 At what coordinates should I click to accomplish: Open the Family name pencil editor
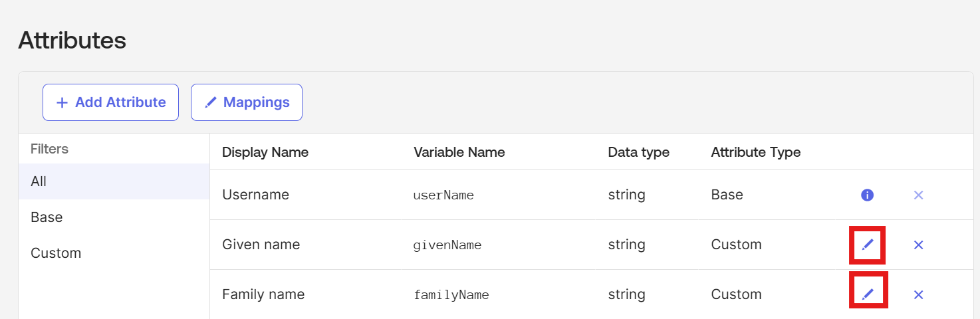[868, 294]
